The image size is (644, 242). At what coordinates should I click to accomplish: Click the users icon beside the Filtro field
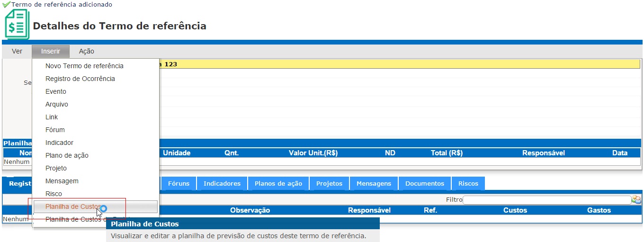636,200
